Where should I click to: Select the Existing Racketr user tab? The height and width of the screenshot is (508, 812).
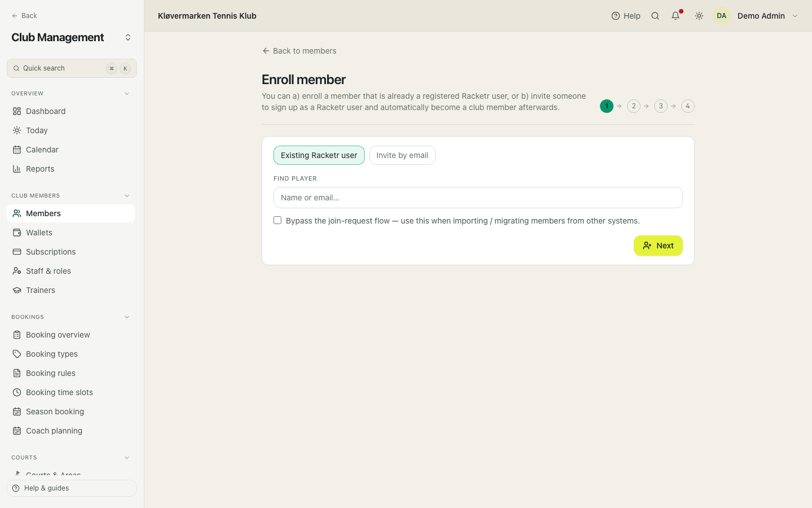(x=319, y=155)
